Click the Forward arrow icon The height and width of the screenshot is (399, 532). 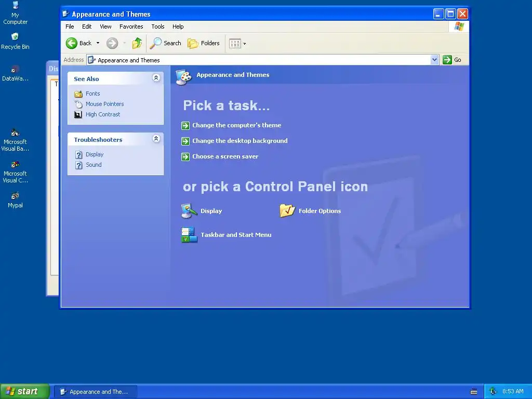point(112,43)
